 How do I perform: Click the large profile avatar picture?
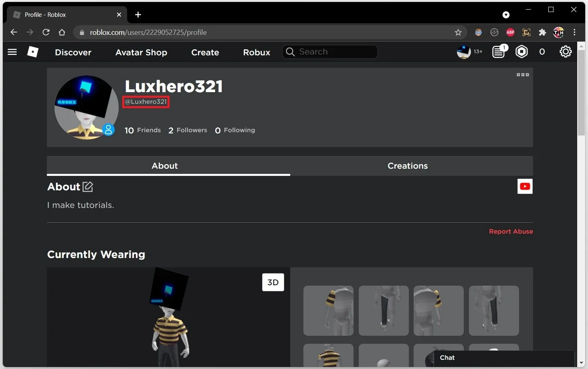(87, 107)
